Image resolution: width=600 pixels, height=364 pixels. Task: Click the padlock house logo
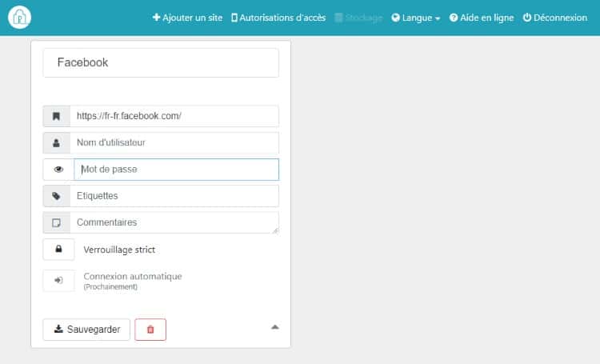(x=19, y=18)
